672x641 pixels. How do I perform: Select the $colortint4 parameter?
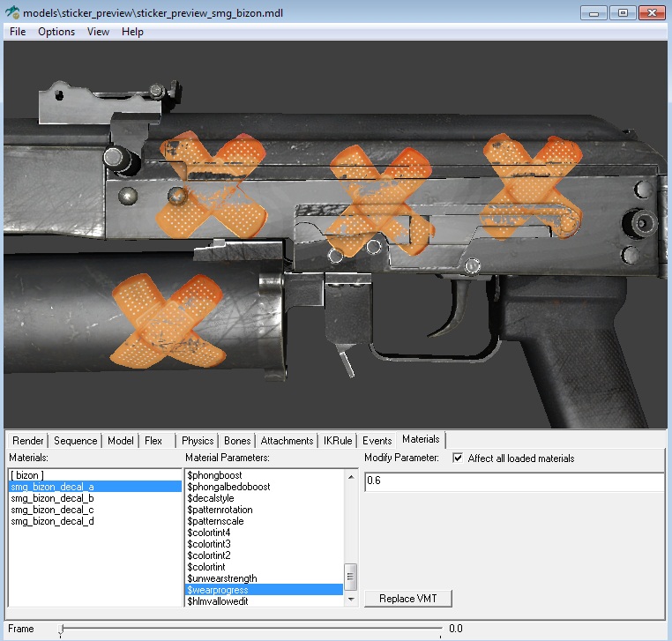(x=264, y=533)
